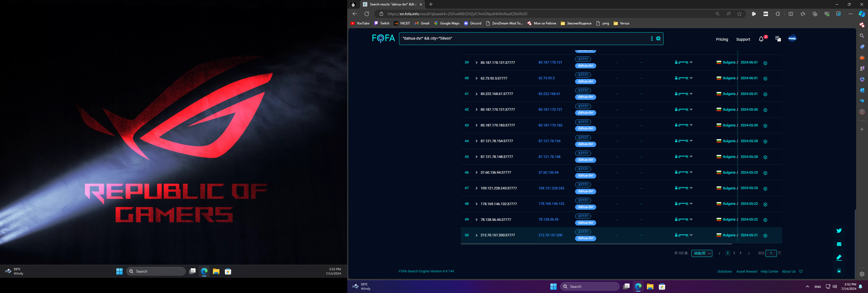Start Read Aloud from the address bar

[729, 14]
